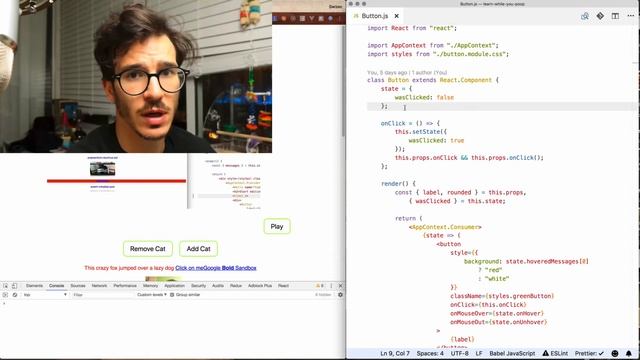Viewport: 640px width, 360px height.
Task: Clear the console with the clear icon
Action: 15,295
